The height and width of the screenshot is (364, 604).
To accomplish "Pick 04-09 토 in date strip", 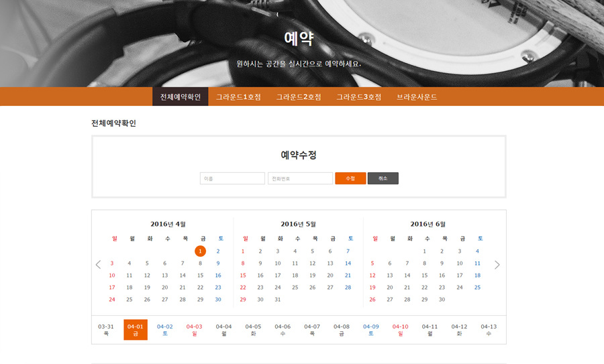I will pyautogui.click(x=371, y=330).
